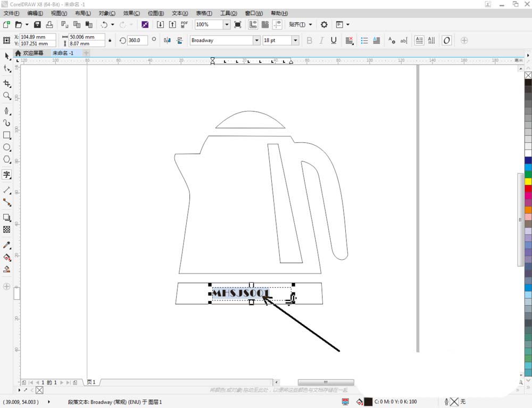Screen dimensions: 532x408
Task: Select the Rectangle tool
Action: 7,135
